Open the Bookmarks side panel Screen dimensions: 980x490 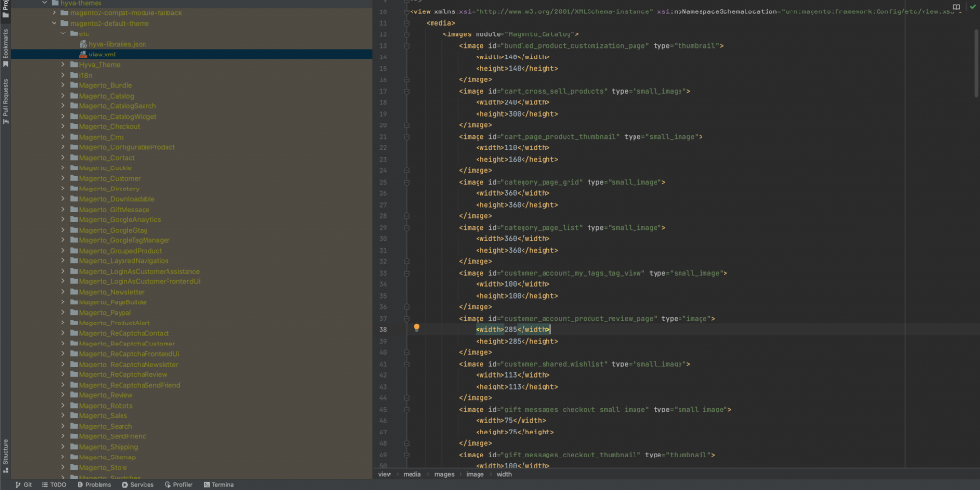coord(5,48)
